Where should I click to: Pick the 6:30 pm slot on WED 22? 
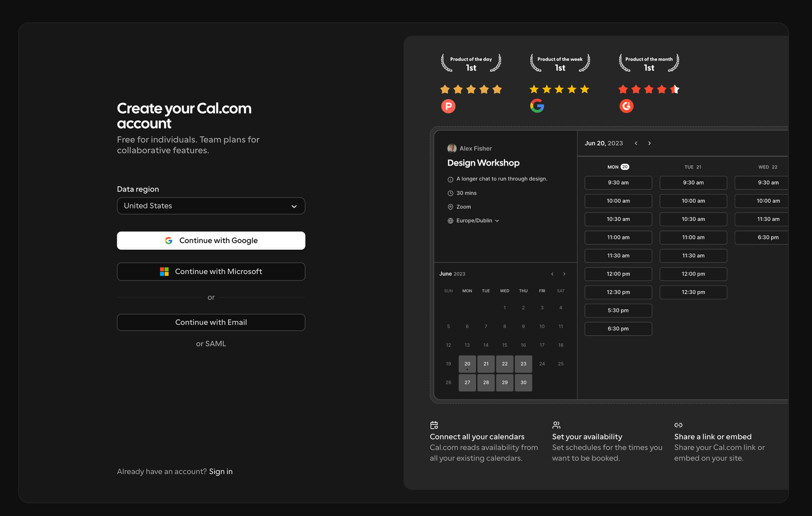click(x=762, y=237)
